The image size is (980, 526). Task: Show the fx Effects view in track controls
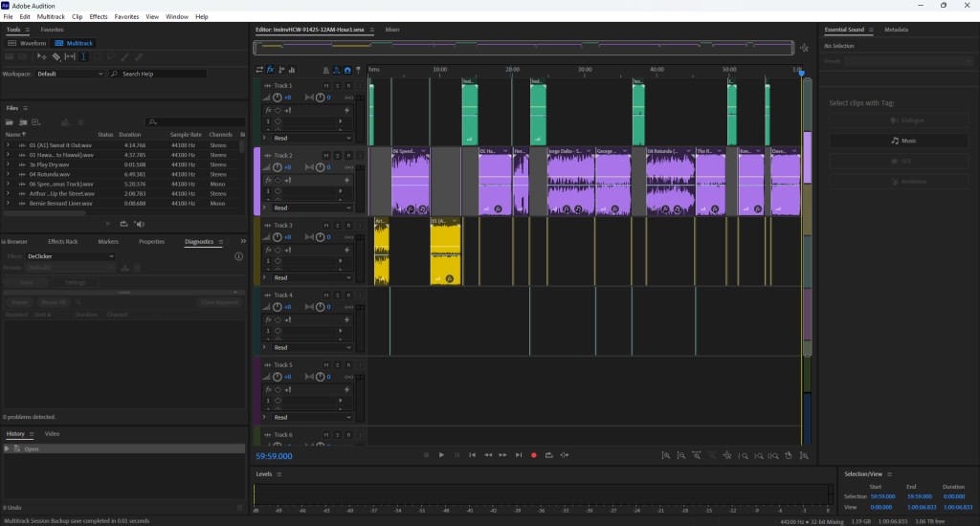pos(271,70)
